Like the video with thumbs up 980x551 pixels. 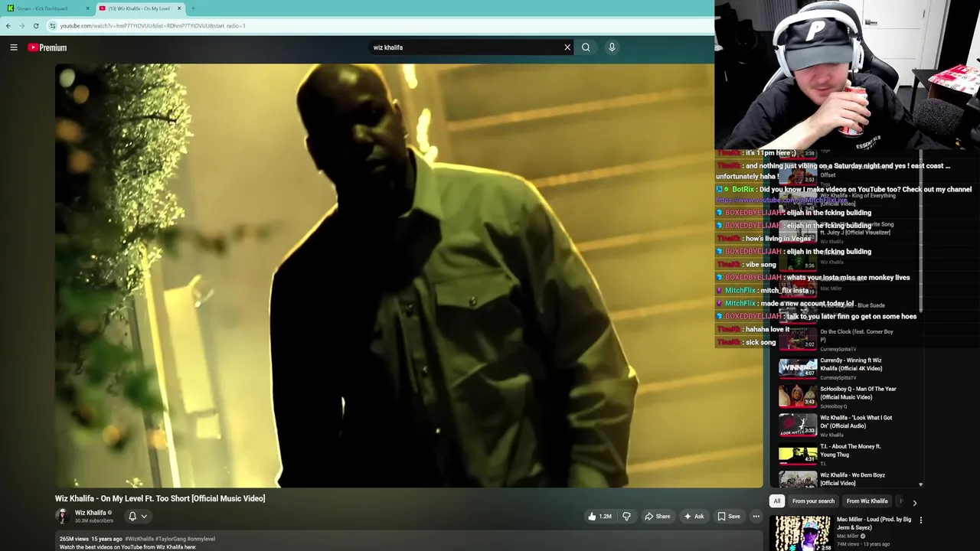(599, 517)
